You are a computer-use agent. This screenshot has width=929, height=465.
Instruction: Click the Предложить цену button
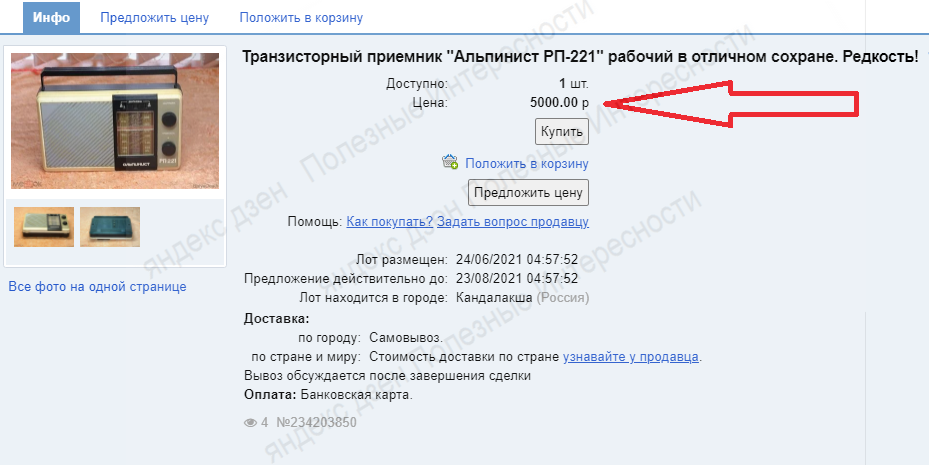[528, 193]
